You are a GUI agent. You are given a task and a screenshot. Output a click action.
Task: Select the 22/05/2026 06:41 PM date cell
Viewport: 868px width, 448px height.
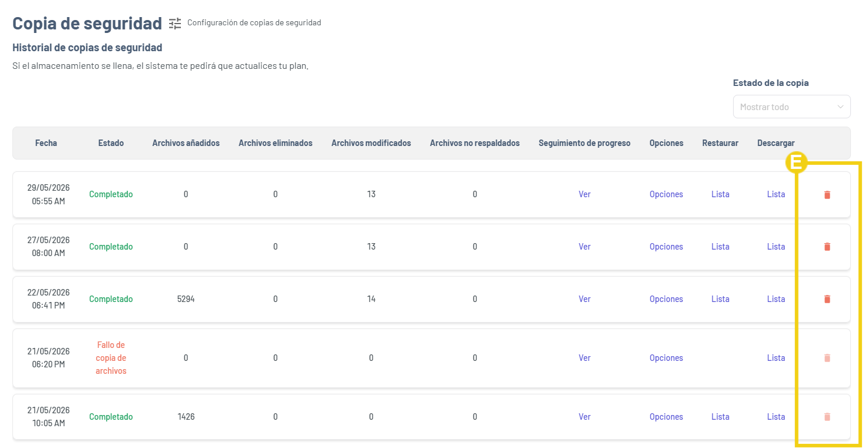click(48, 299)
